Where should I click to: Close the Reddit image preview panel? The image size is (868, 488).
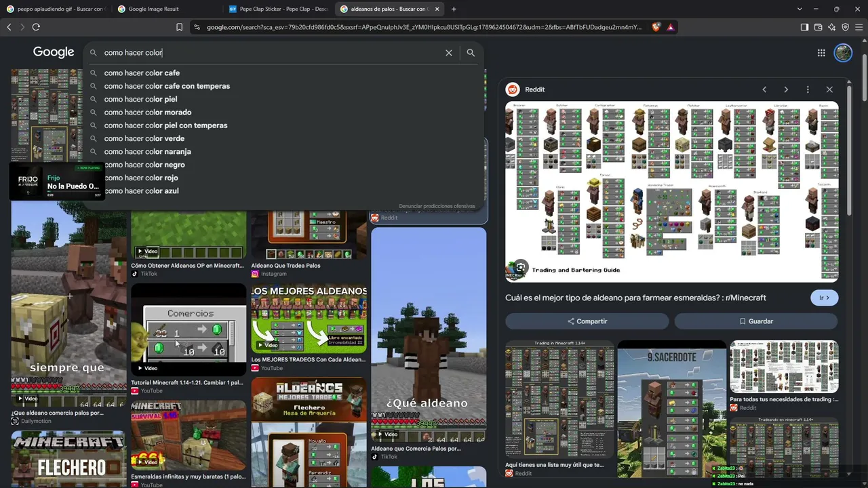[829, 89]
